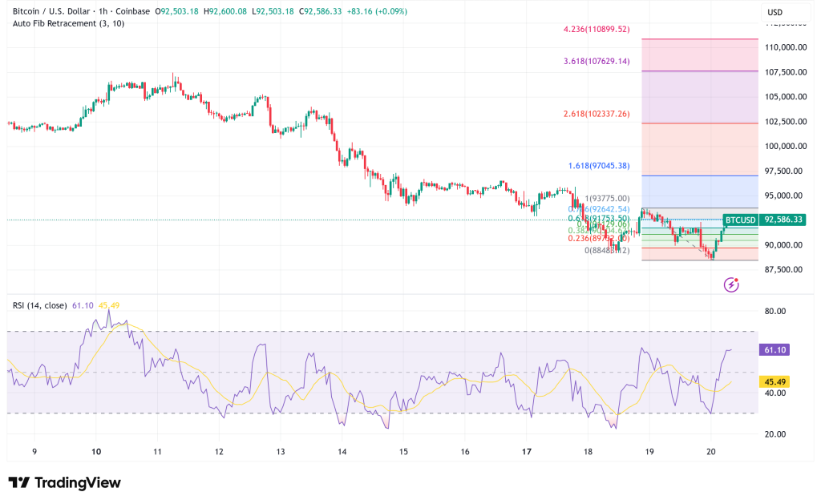Viewport: 821px width, 504px height.
Task: Select the 3.618(107629.14) Fibonacci level label
Action: click(596, 61)
